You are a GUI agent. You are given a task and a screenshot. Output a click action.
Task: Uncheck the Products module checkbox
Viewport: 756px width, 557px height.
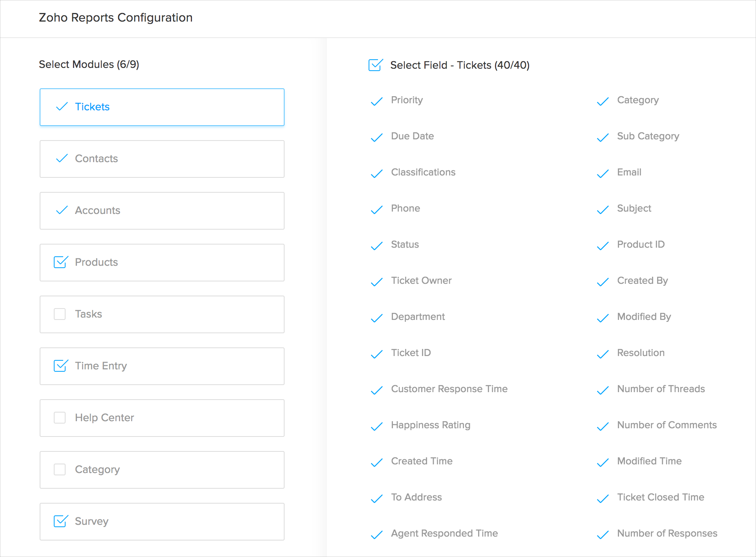coord(60,262)
